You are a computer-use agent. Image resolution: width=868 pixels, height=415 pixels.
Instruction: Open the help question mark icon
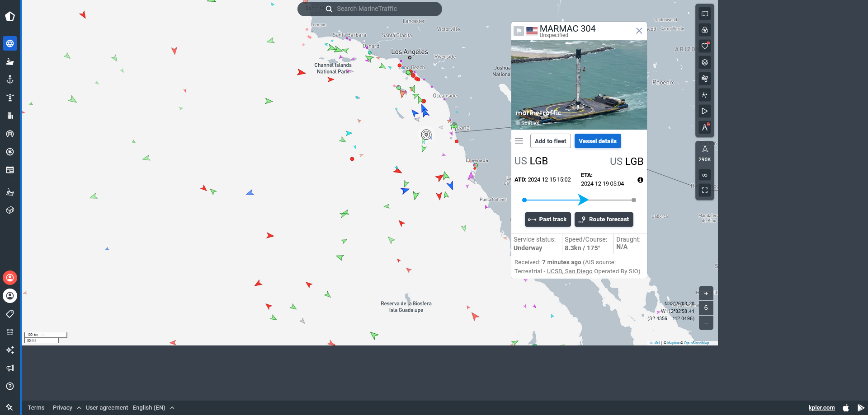tap(10, 386)
